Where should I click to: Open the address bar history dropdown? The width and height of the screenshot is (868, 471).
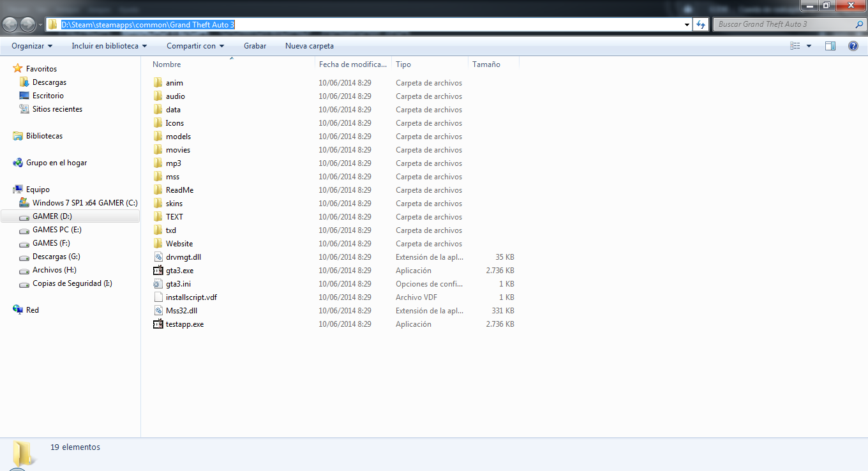pos(687,25)
